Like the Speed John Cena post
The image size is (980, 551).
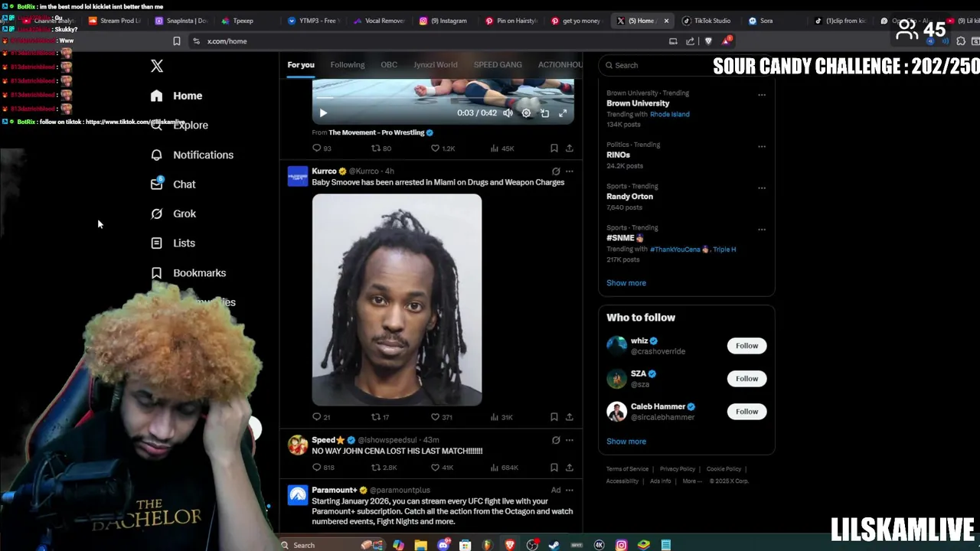[443, 468]
